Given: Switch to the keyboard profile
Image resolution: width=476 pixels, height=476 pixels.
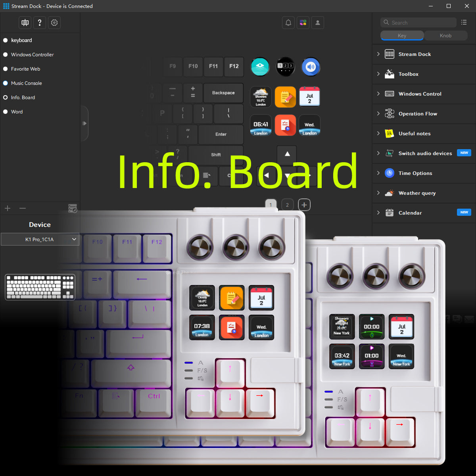Looking at the screenshot, I should point(22,40).
